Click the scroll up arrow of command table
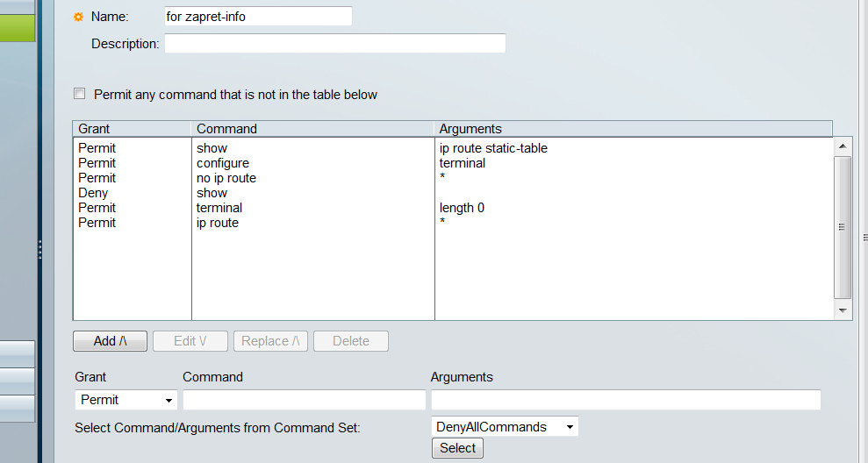The height and width of the screenshot is (463, 868). coord(843,146)
